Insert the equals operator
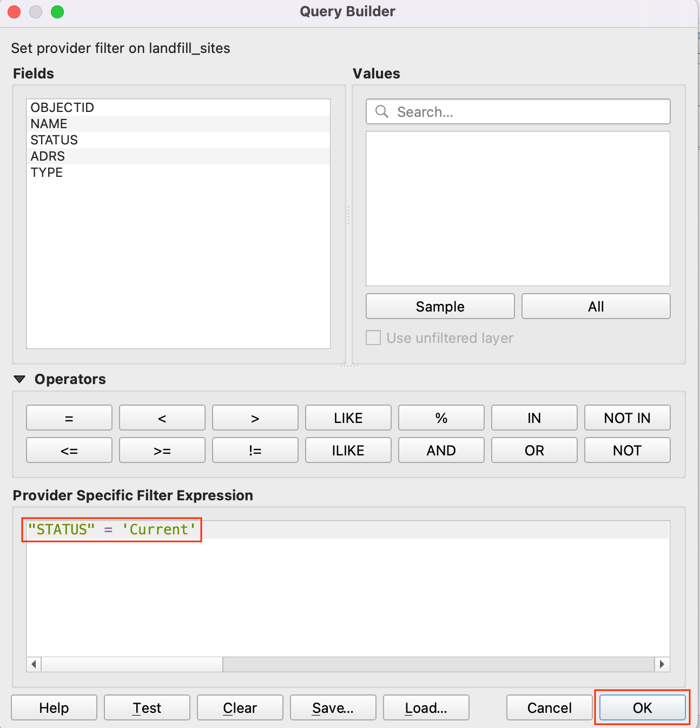 (x=69, y=418)
